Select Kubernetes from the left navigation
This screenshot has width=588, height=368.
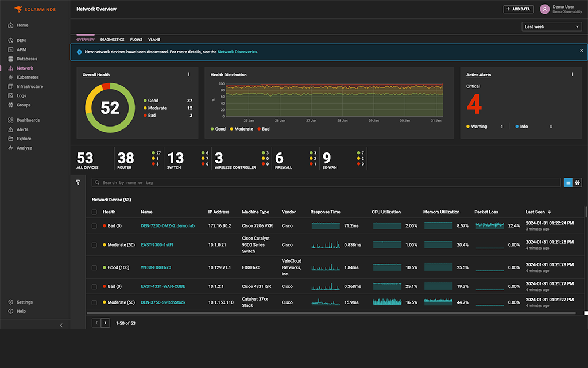[25, 77]
